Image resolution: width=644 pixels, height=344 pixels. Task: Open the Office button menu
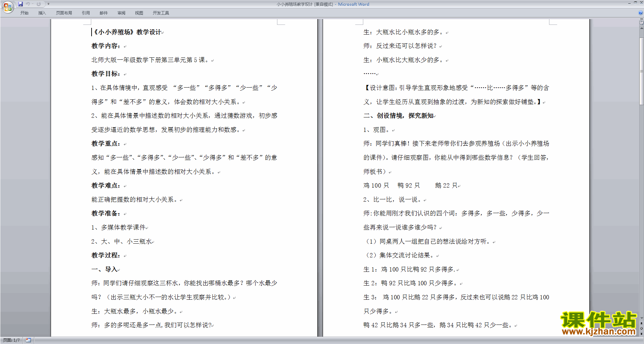tap(7, 7)
